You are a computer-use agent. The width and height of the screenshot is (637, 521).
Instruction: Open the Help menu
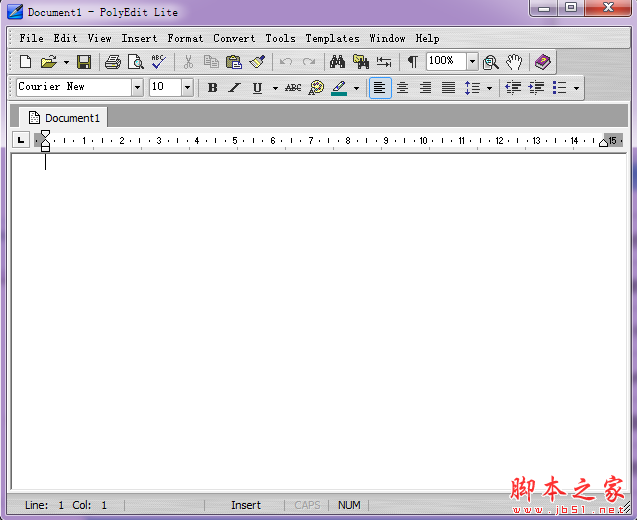pyautogui.click(x=427, y=38)
